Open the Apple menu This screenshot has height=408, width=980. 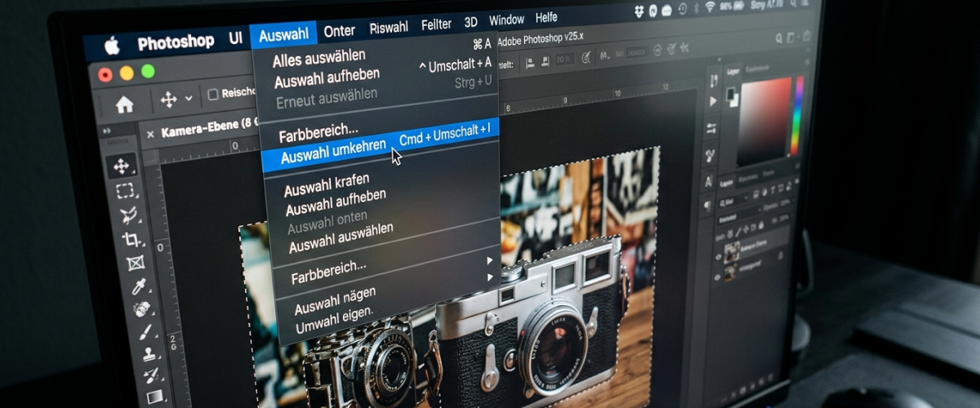tap(112, 47)
